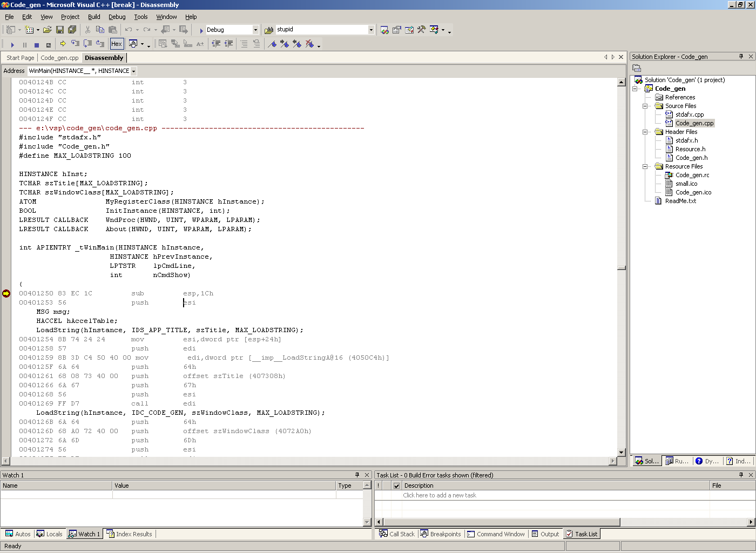The width and height of the screenshot is (756, 553).
Task: Click the Open File folder icon
Action: click(48, 30)
